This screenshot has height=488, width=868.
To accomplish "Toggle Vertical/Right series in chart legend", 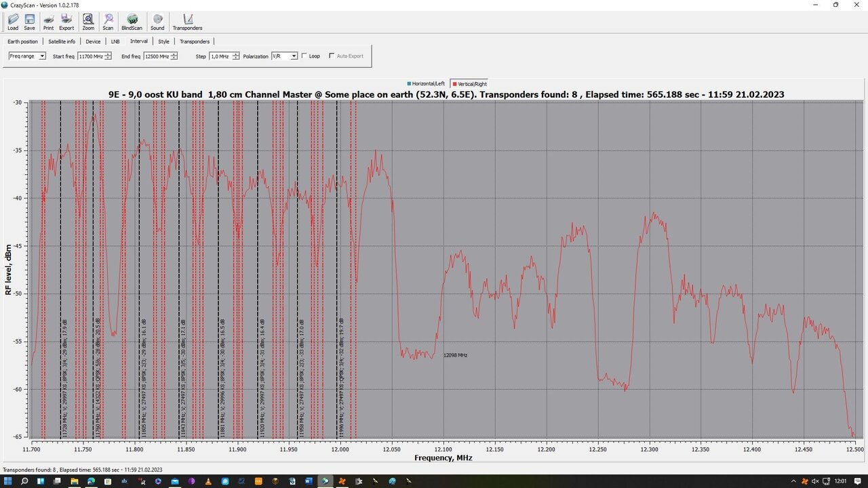I will coord(469,84).
